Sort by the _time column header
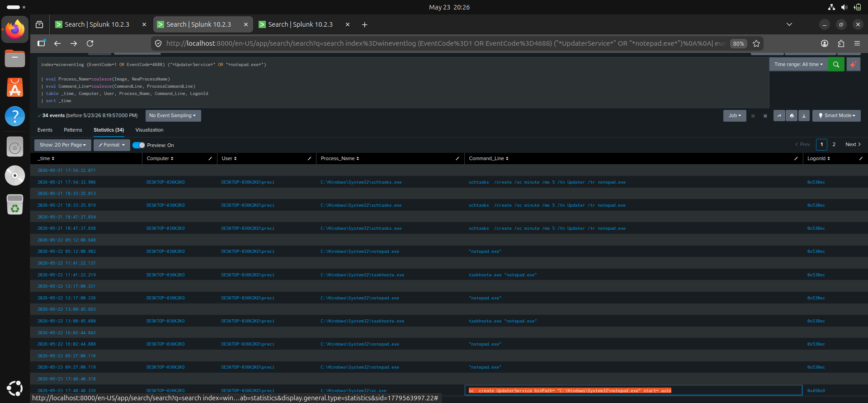868x403 pixels. click(46, 159)
